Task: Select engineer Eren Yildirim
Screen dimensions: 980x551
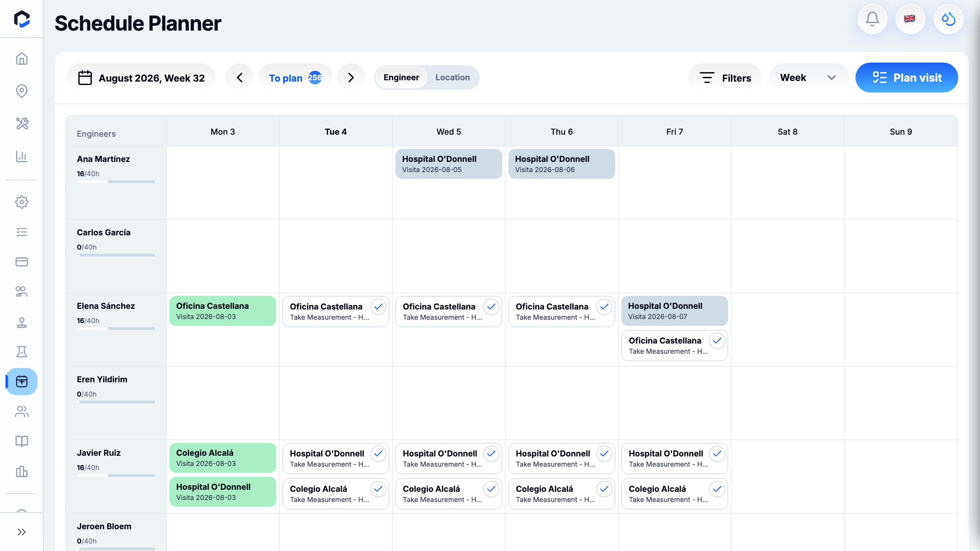Action: tap(102, 380)
